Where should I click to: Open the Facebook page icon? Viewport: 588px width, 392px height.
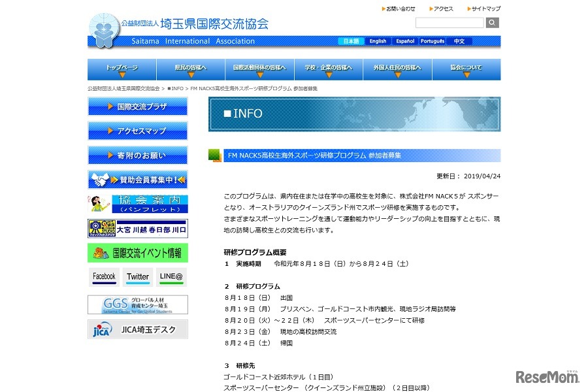click(x=104, y=277)
